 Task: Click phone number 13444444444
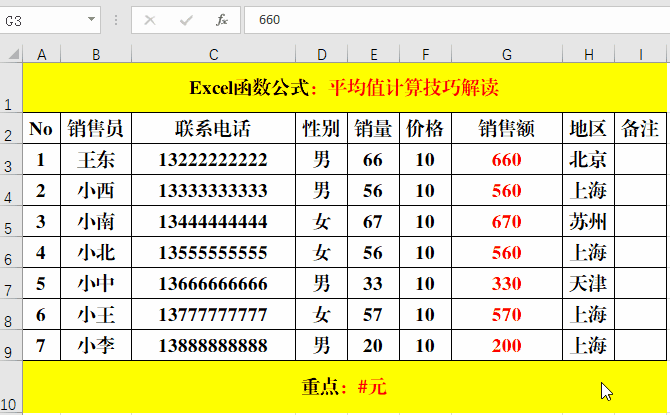coord(214,221)
